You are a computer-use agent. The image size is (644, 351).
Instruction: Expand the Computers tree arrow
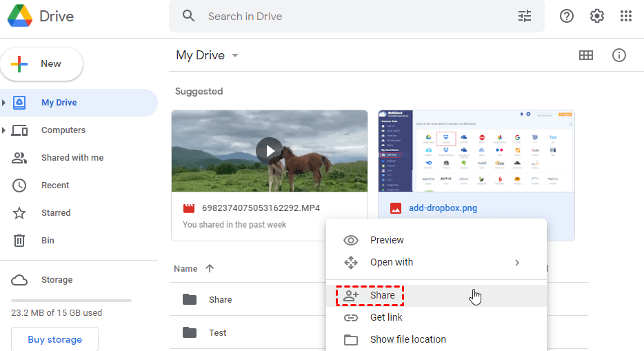4,130
